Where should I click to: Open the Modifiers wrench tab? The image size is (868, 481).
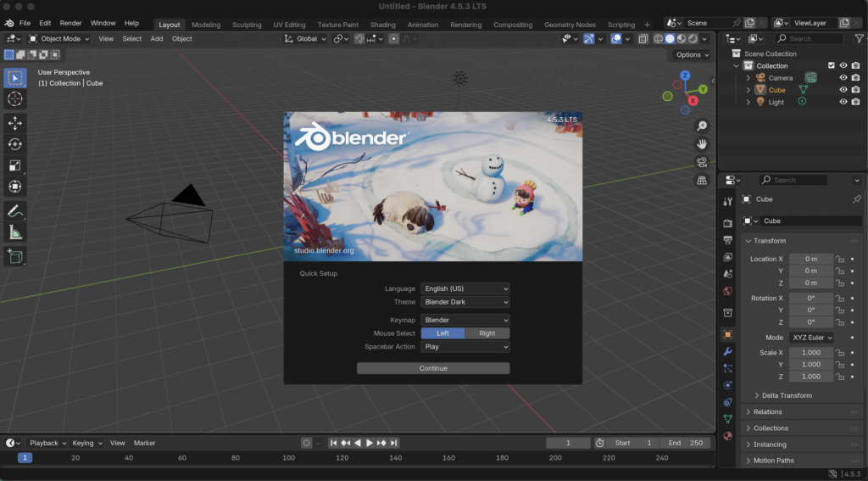(x=728, y=351)
